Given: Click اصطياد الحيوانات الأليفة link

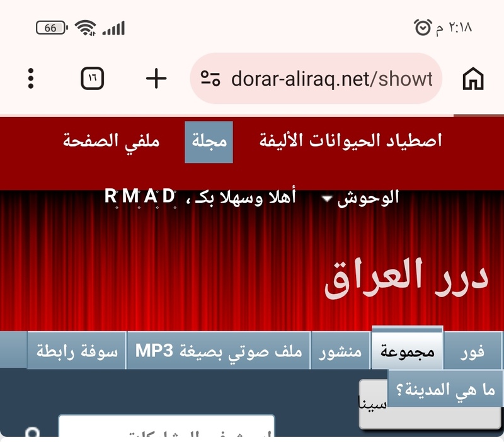Looking at the screenshot, I should (350, 141).
